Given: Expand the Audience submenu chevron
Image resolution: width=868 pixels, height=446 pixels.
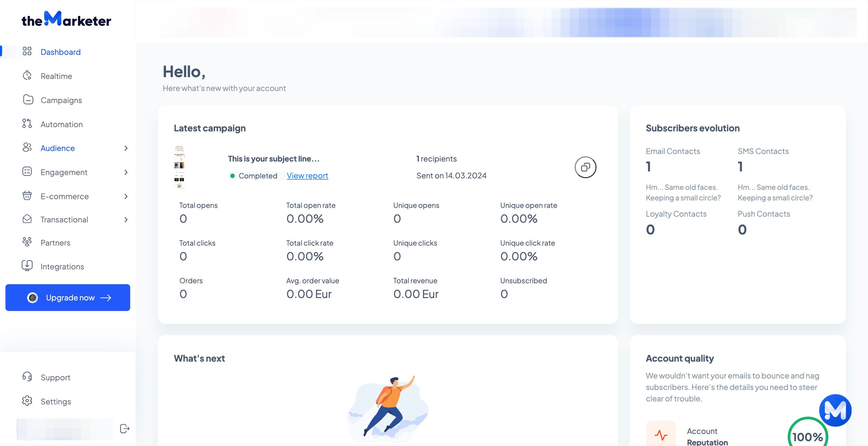Looking at the screenshot, I should [126, 148].
